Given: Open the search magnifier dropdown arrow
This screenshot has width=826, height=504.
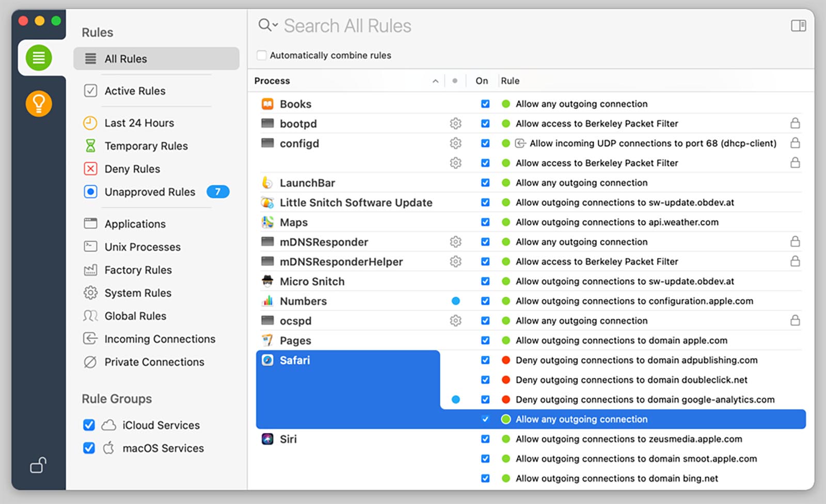Looking at the screenshot, I should coord(276,25).
